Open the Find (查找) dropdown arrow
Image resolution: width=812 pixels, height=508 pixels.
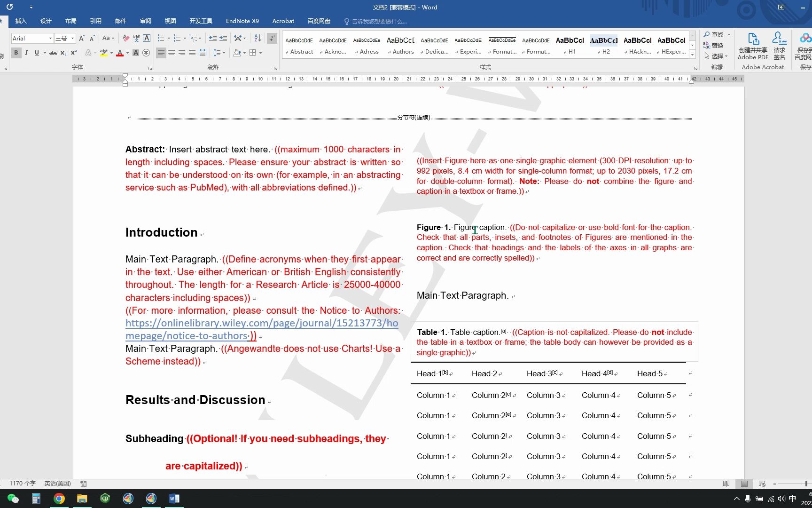[729, 34]
